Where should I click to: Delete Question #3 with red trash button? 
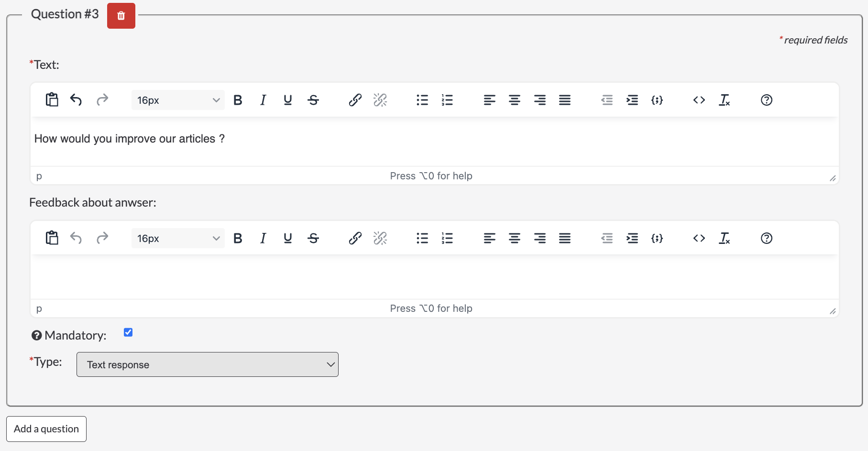[x=121, y=16]
